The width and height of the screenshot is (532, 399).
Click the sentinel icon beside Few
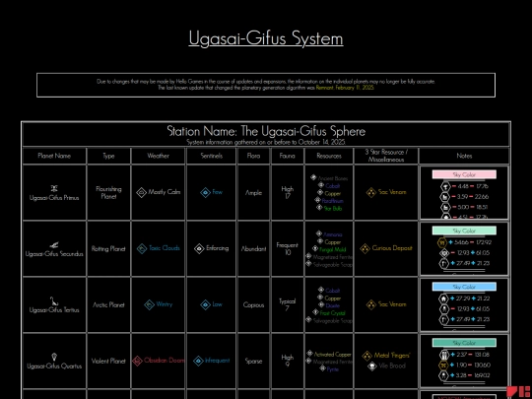coord(205,192)
